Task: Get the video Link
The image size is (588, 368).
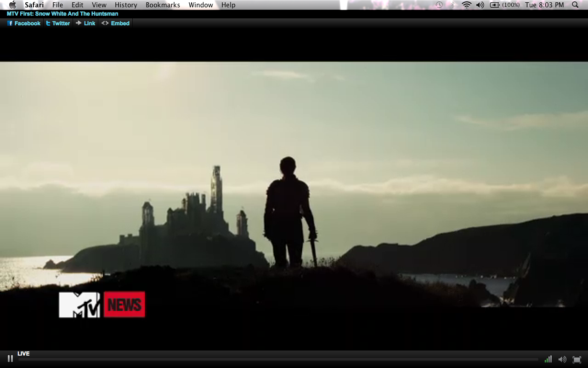Action: [x=85, y=23]
